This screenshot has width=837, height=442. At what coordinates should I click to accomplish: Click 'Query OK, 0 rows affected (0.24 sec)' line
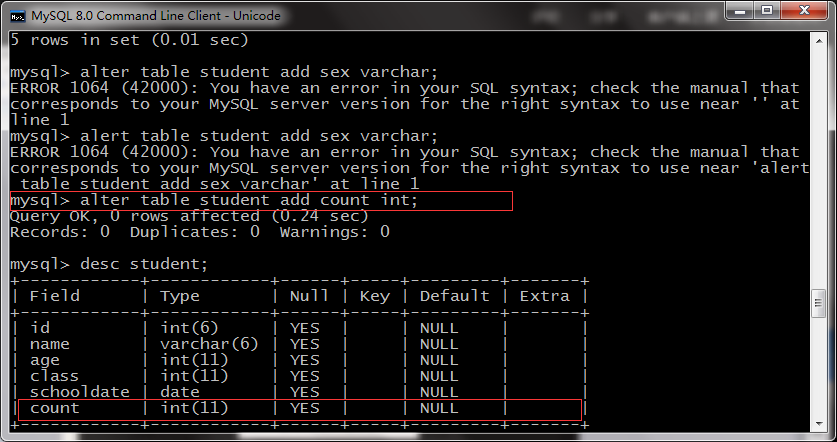[x=189, y=216]
